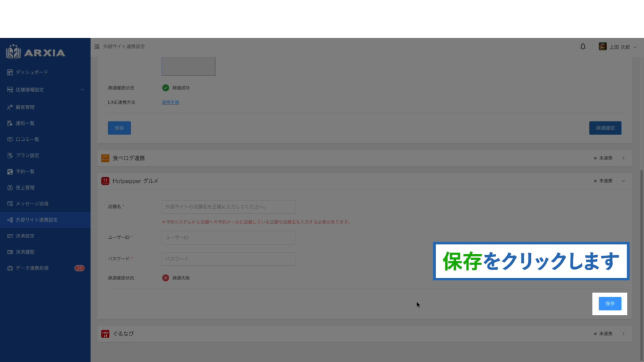Click the sidebar collapse icon in header

tap(97, 47)
